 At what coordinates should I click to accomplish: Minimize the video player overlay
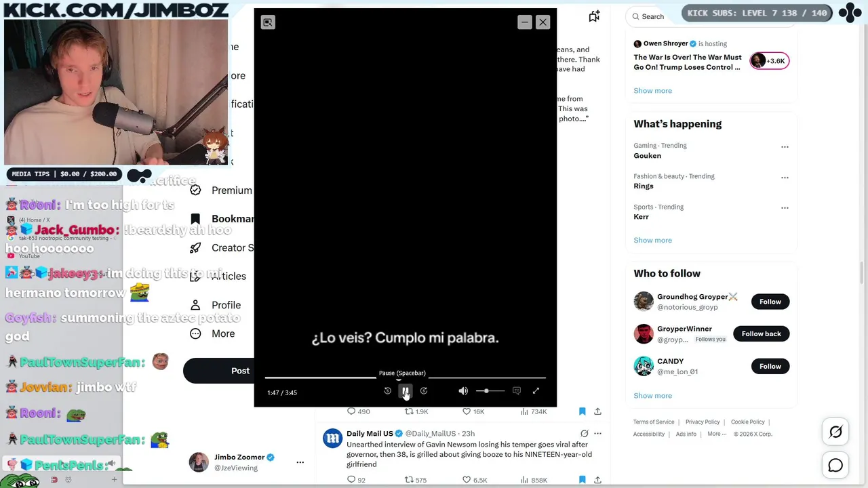(x=524, y=22)
